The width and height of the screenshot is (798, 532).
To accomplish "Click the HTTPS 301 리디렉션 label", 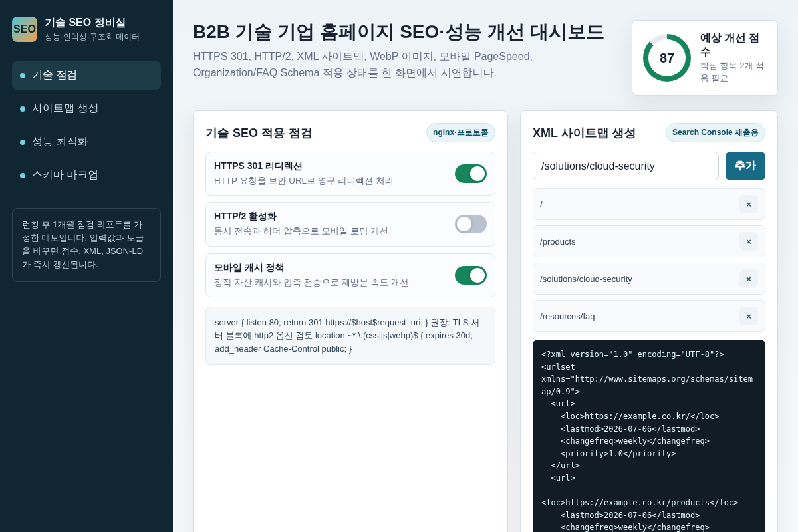I will (258, 166).
